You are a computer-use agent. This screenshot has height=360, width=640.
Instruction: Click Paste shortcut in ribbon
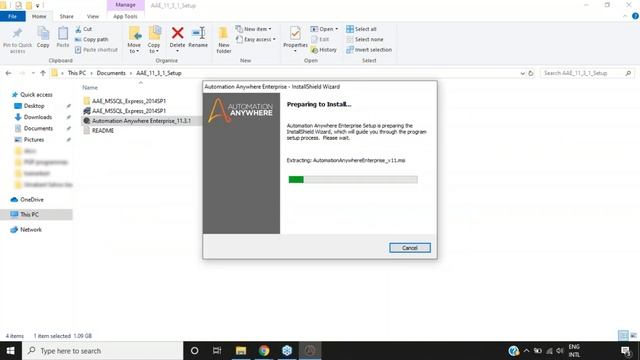pyautogui.click(x=96, y=49)
